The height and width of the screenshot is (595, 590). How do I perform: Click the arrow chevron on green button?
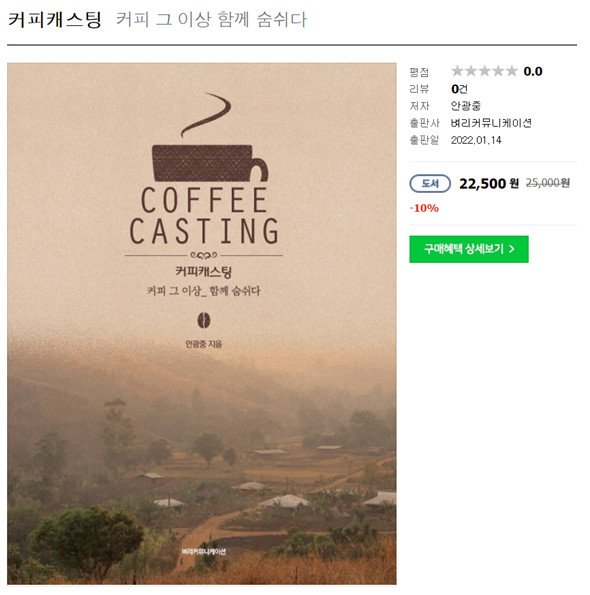[512, 249]
